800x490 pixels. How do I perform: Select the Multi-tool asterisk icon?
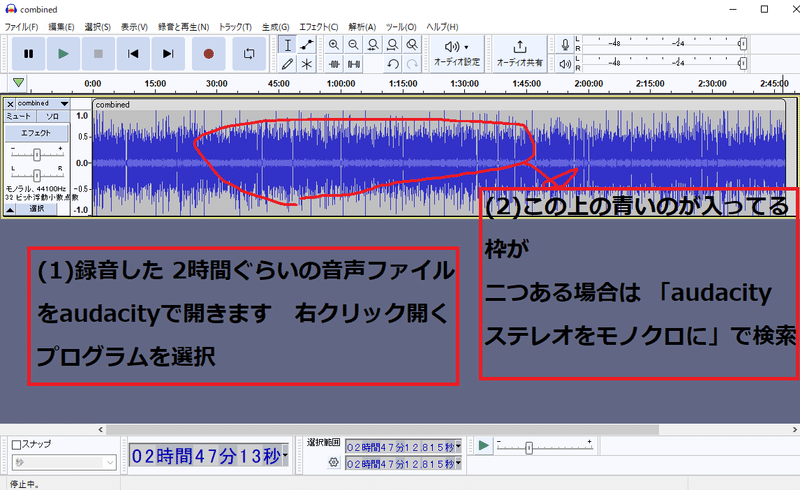tap(307, 64)
